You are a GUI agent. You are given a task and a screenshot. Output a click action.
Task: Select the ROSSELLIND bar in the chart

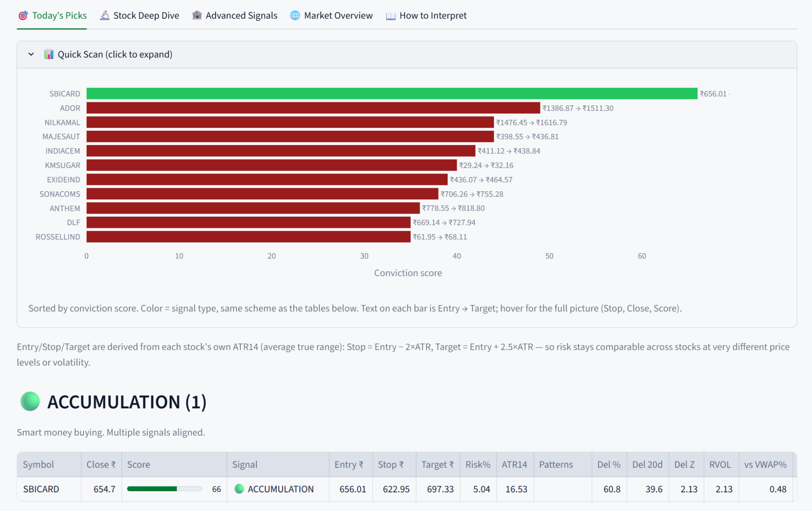pyautogui.click(x=249, y=237)
